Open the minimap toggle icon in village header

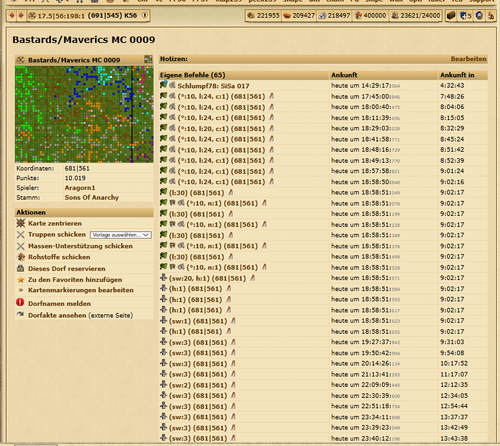click(x=148, y=59)
